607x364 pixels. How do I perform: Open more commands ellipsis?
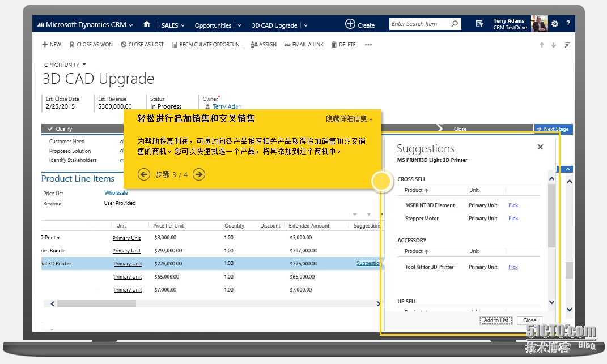[368, 45]
